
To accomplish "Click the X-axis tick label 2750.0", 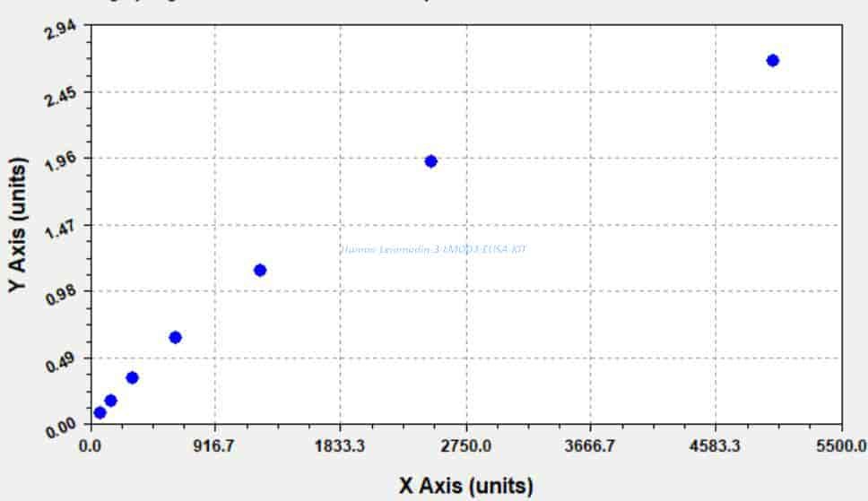I will [x=466, y=445].
